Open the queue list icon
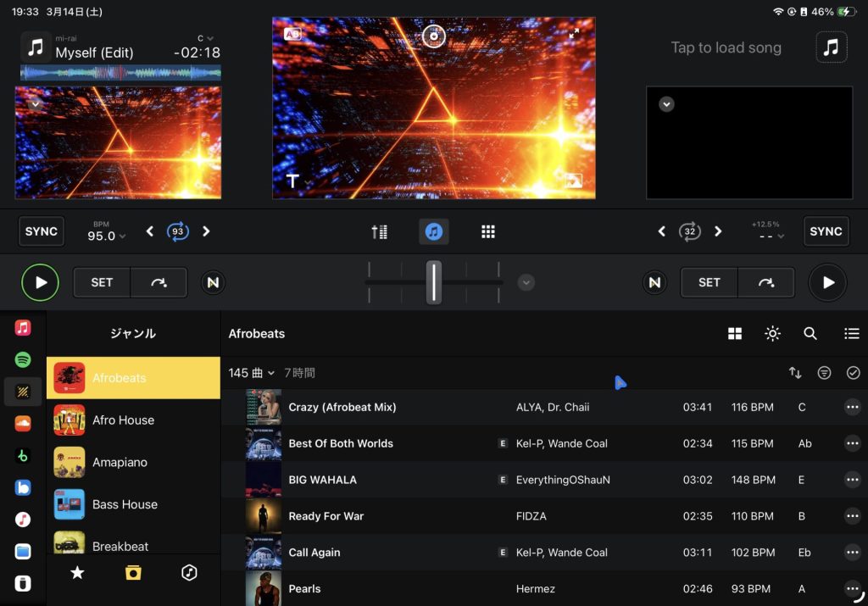 point(852,334)
